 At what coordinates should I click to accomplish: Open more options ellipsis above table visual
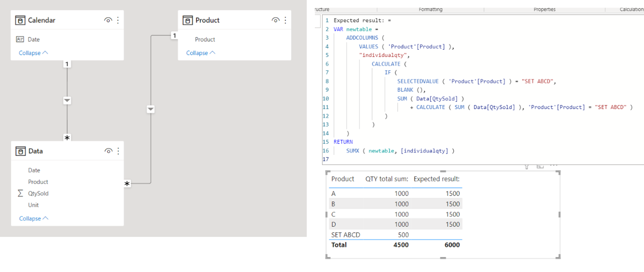coord(554,166)
